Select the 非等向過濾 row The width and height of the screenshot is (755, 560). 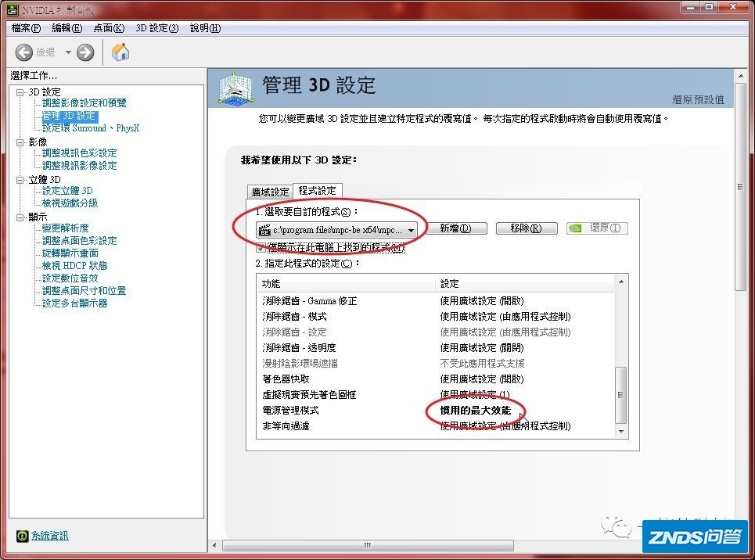point(436,426)
